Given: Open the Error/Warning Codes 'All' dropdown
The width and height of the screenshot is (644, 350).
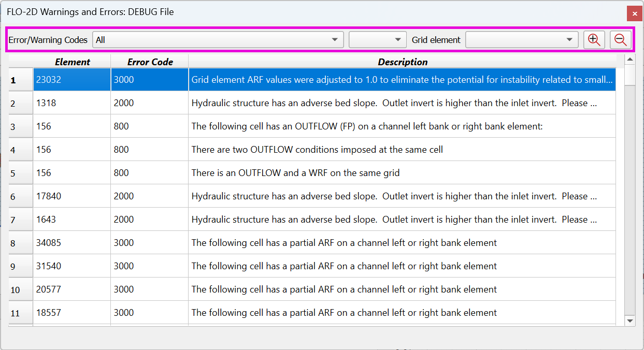Looking at the screenshot, I should click(x=218, y=40).
